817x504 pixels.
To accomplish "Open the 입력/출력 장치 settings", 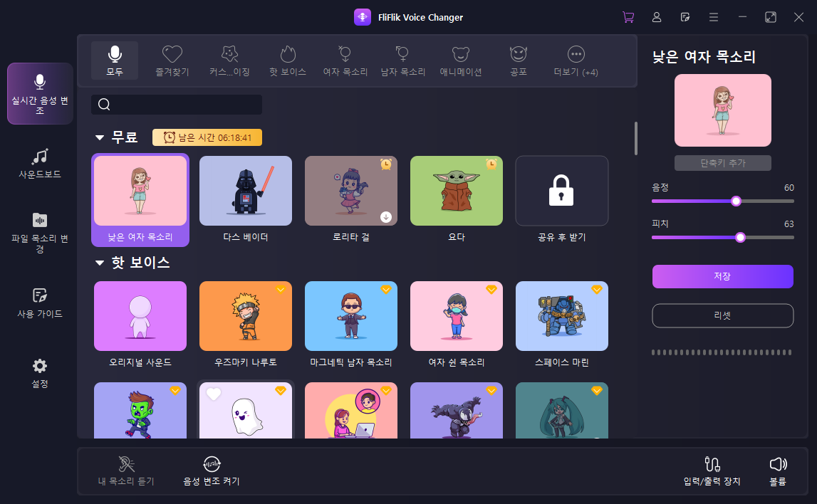I will [713, 471].
